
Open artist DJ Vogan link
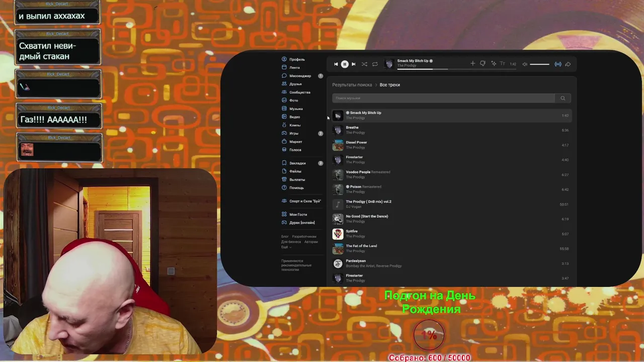(x=354, y=207)
